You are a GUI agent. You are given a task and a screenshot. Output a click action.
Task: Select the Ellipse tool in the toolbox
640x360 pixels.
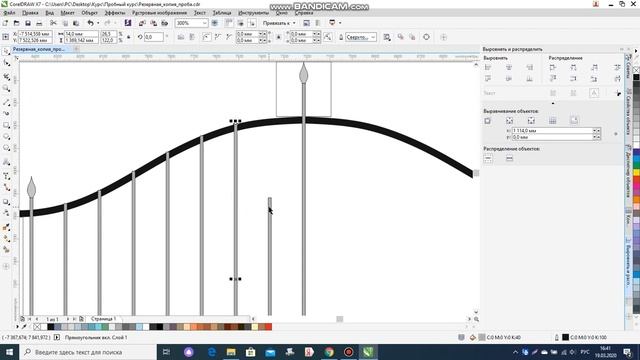tap(6, 137)
